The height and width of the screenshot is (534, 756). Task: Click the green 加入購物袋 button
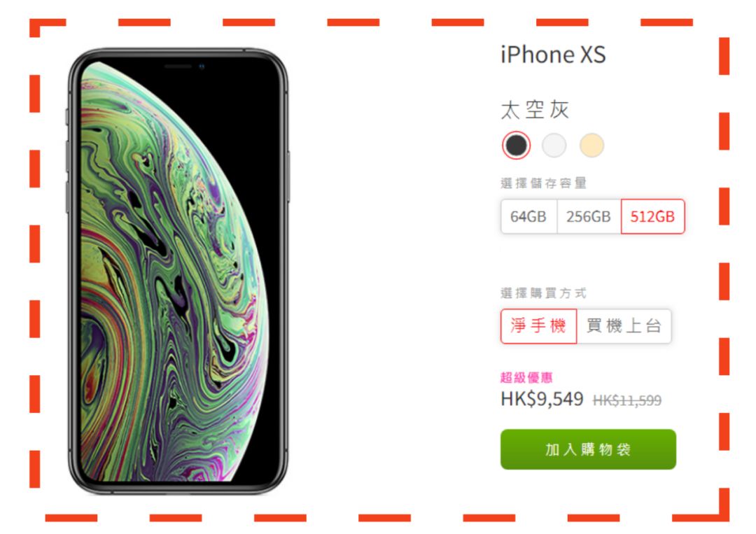pyautogui.click(x=588, y=449)
